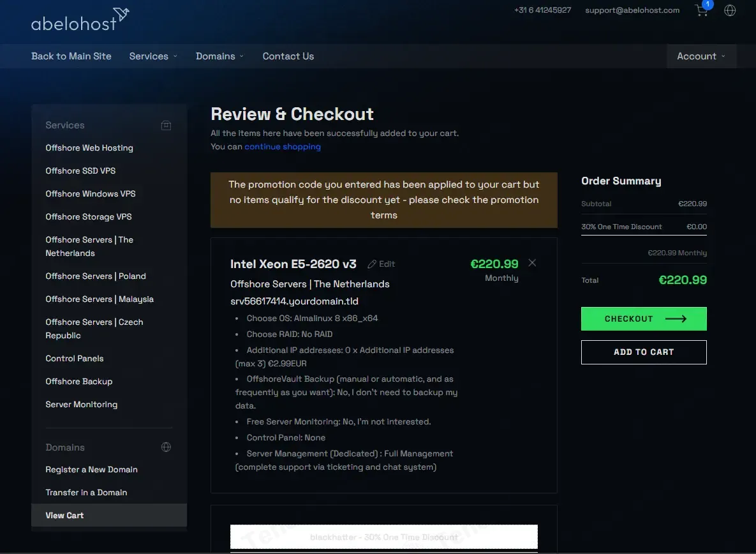The height and width of the screenshot is (554, 756).
Task: Click the Edit pencil for Intel Xeon
Action: point(382,264)
